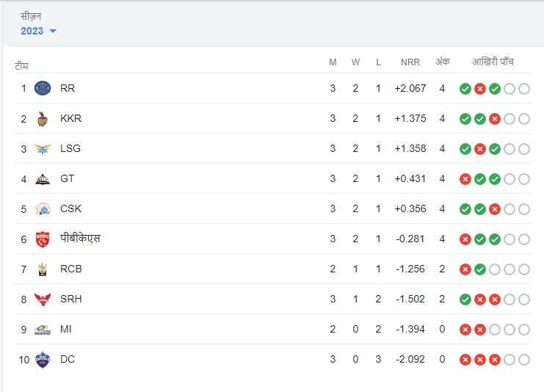The height and width of the screenshot is (392, 544).
Task: Click RR's first green win indicator
Action: [465, 89]
